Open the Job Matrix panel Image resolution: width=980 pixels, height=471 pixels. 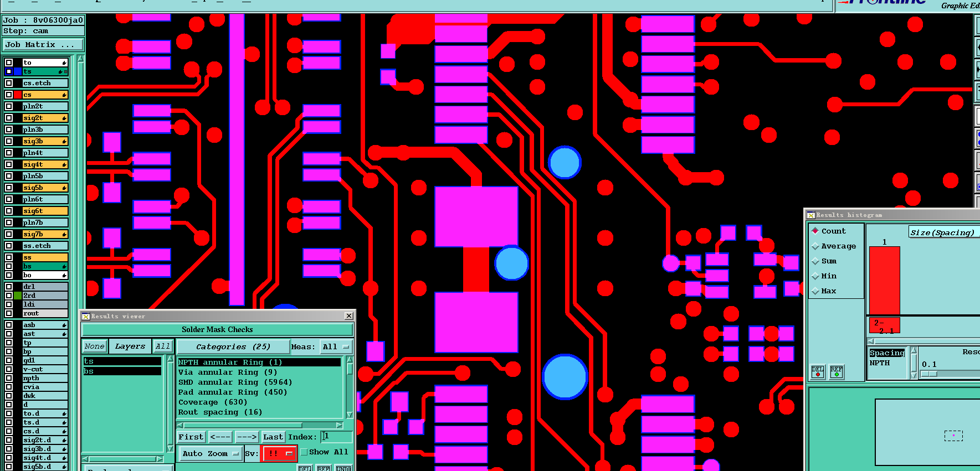43,45
